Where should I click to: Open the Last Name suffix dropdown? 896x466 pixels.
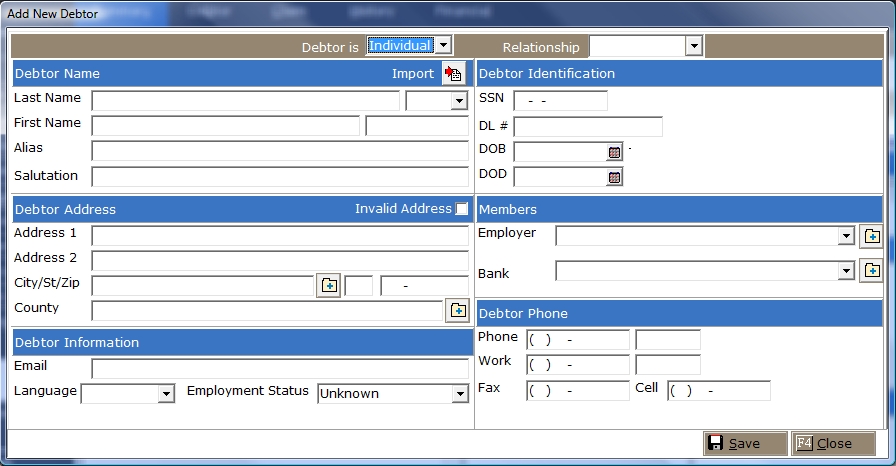[459, 101]
